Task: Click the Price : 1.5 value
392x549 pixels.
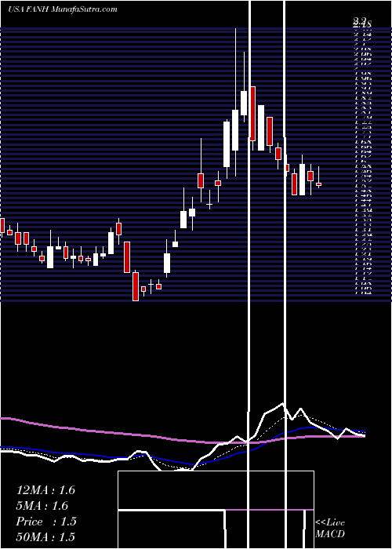Action: (x=46, y=522)
